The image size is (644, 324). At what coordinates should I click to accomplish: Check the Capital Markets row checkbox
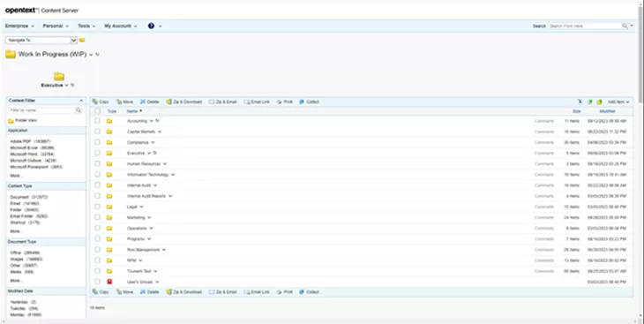point(97,132)
